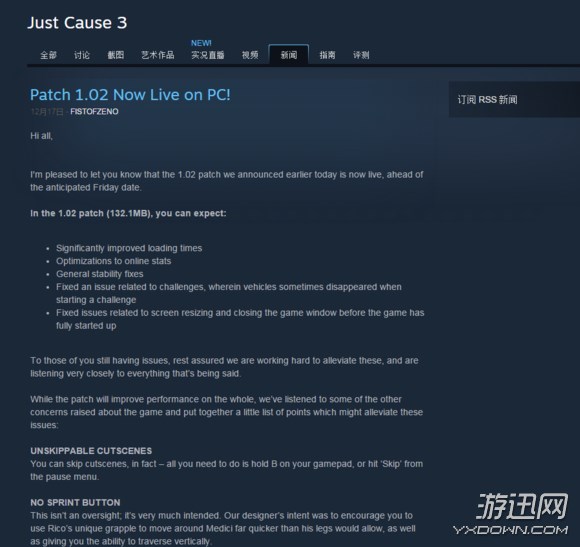Switch to the 视频 videos tab

click(250, 55)
